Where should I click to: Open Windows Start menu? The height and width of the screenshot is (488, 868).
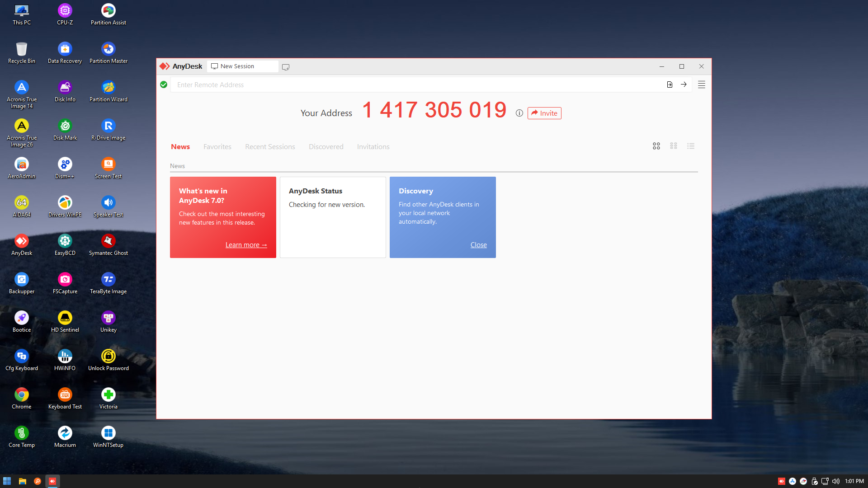click(7, 481)
